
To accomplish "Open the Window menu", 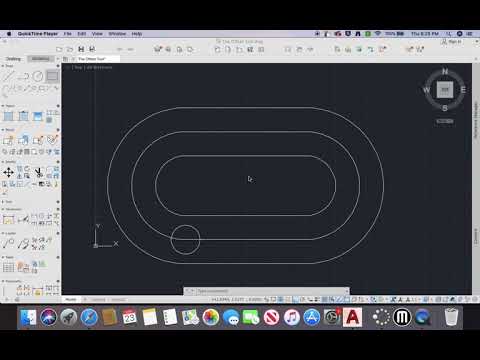I will tap(117, 34).
